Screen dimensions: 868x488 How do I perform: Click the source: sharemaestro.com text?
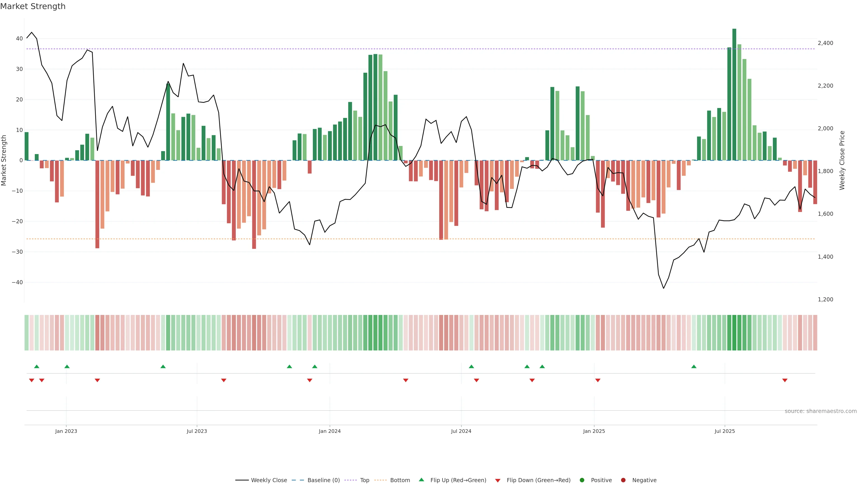(821, 411)
